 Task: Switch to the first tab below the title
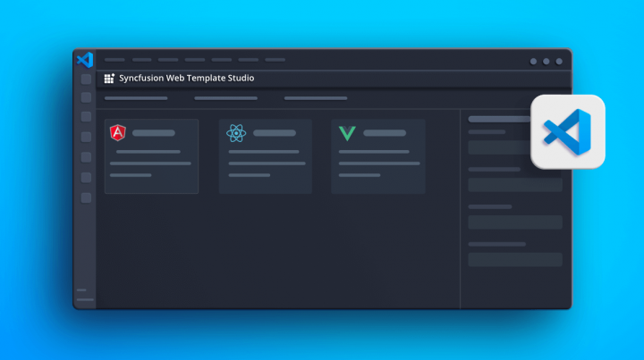click(136, 98)
